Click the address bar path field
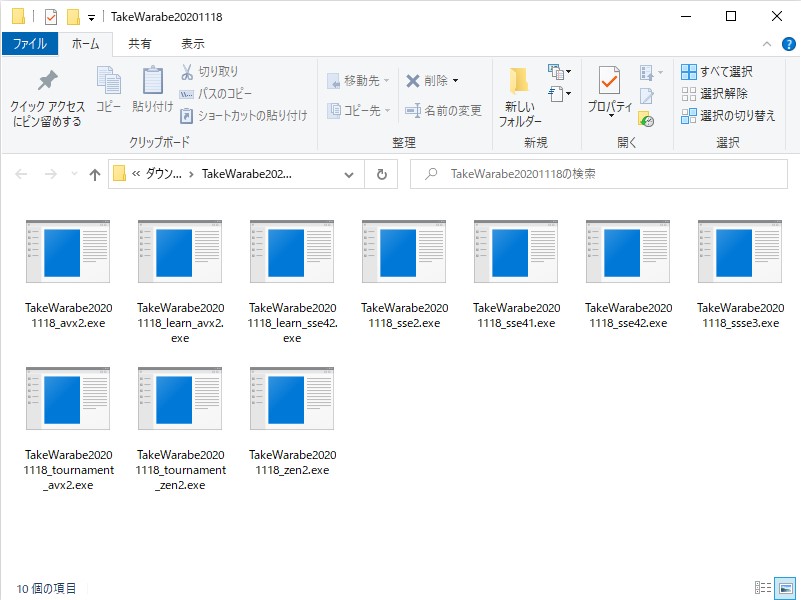Image resolution: width=801 pixels, height=600 pixels. click(236, 174)
